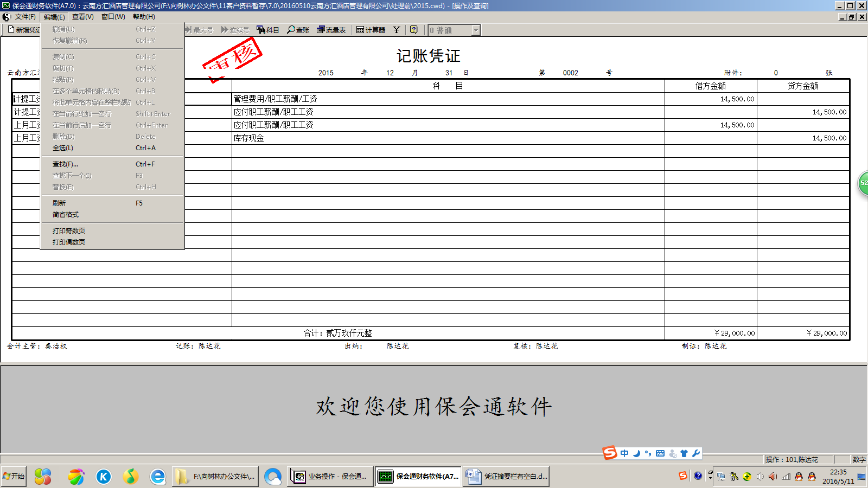Open the 流量表 flow statement tool
Viewport: 868px width, 488px height.
pos(332,30)
